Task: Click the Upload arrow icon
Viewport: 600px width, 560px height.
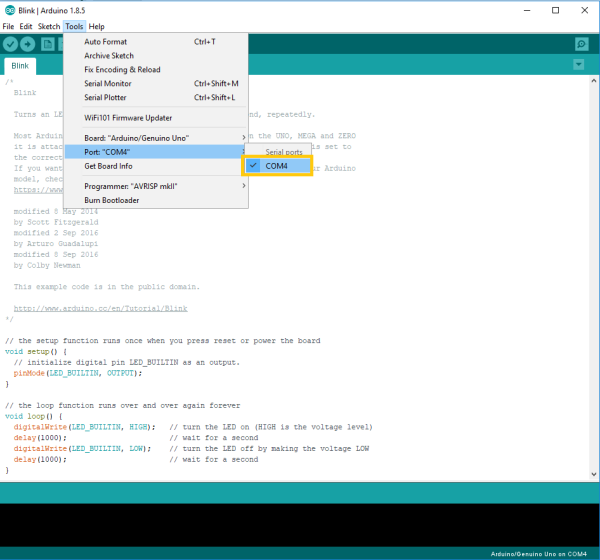Action: click(28, 44)
